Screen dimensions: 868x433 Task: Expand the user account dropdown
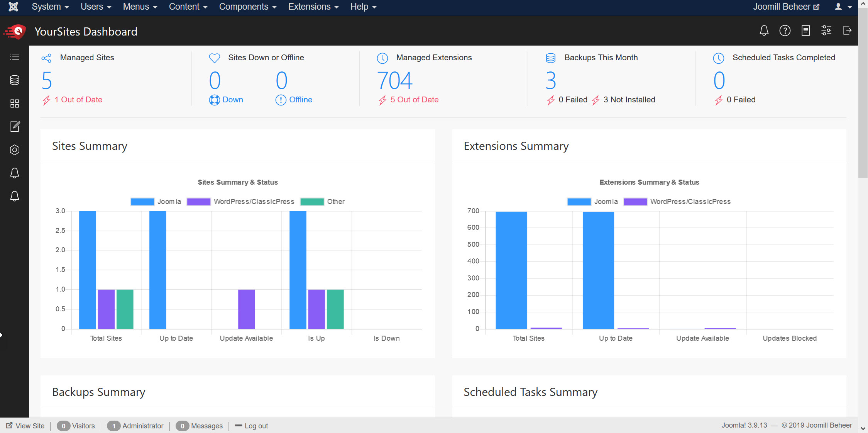click(x=843, y=7)
